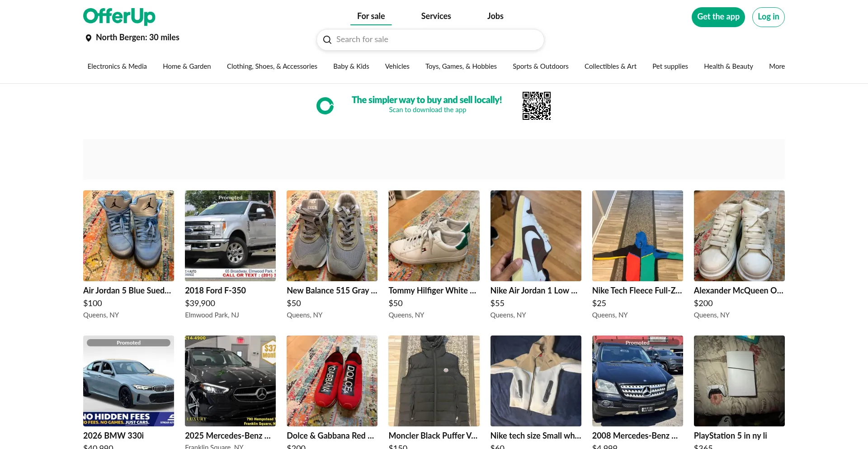The height and width of the screenshot is (449, 868).
Task: Click the green circular OfferUp app icon
Action: [x=325, y=106]
